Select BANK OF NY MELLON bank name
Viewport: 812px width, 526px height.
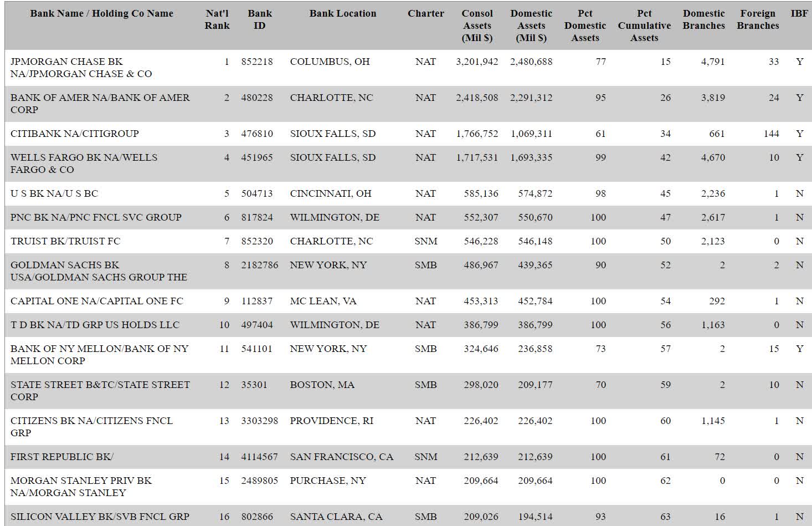pos(99,355)
